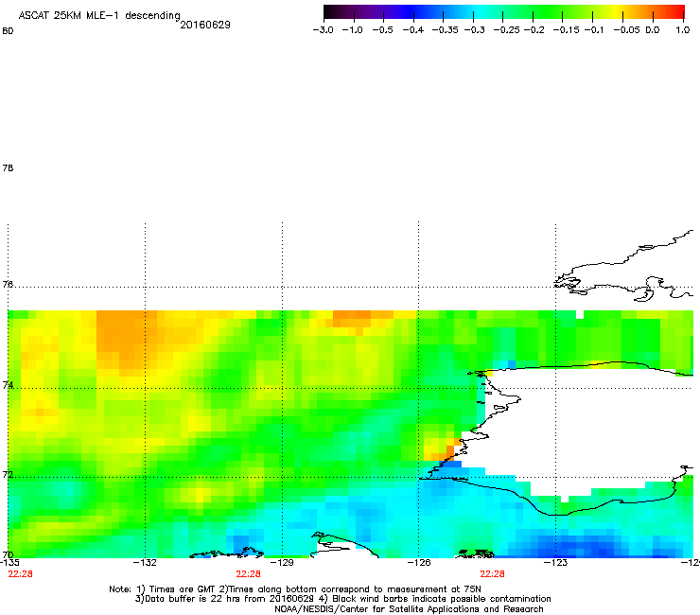Click the -0.4 color scale value

413,30
